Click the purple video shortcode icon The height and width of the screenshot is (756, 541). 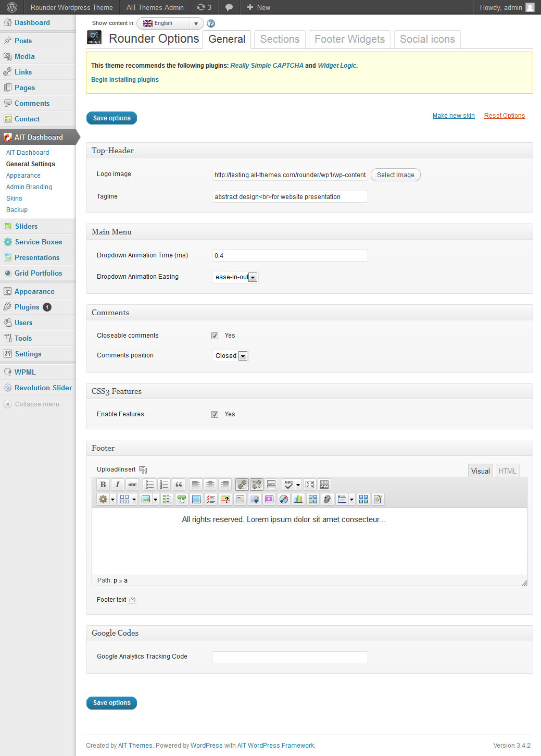pos(269,499)
